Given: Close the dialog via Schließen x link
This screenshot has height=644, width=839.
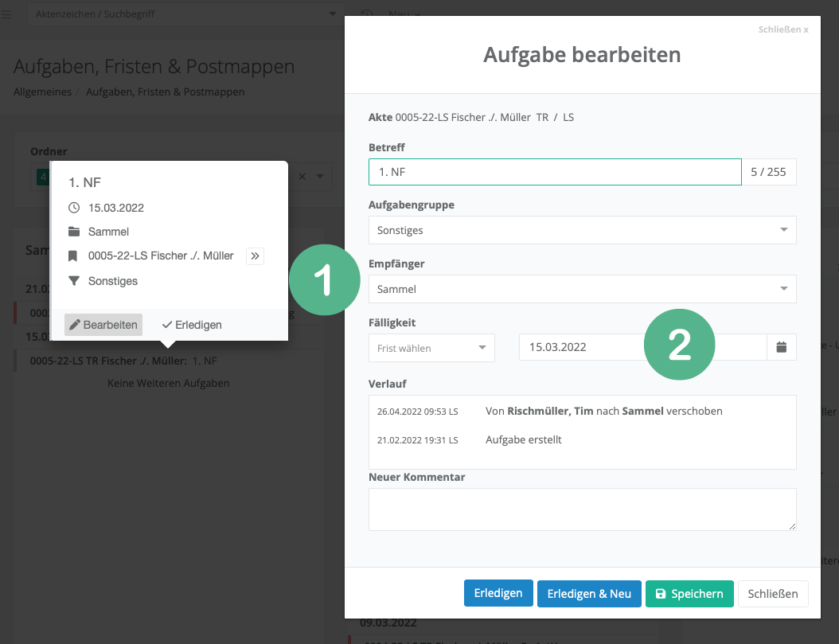Looking at the screenshot, I should [x=783, y=29].
